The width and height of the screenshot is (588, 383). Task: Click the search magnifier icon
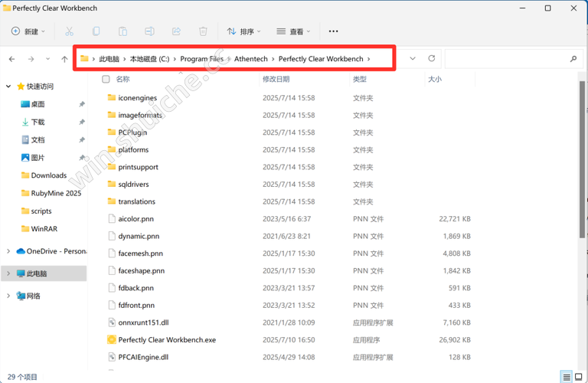tap(573, 59)
